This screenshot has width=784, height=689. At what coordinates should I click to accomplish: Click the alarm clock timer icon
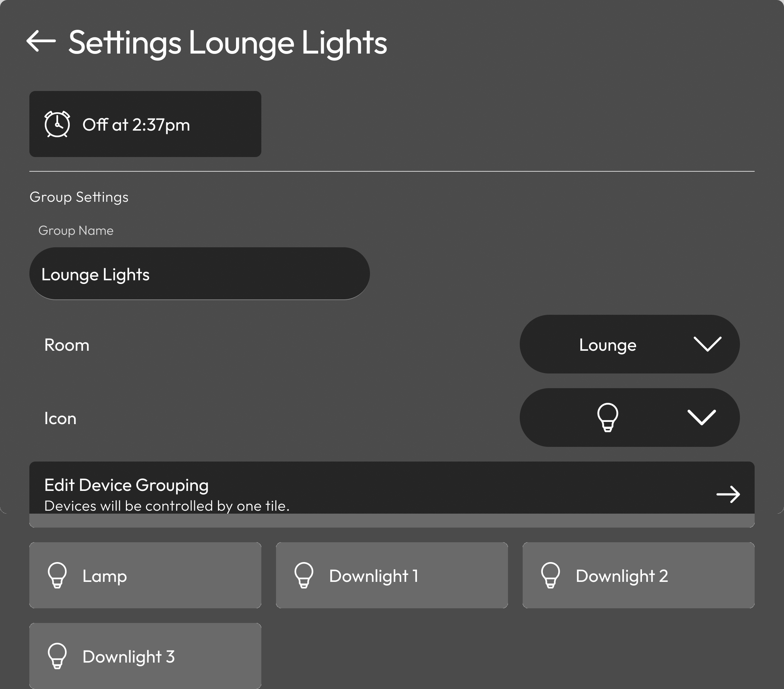click(x=57, y=124)
